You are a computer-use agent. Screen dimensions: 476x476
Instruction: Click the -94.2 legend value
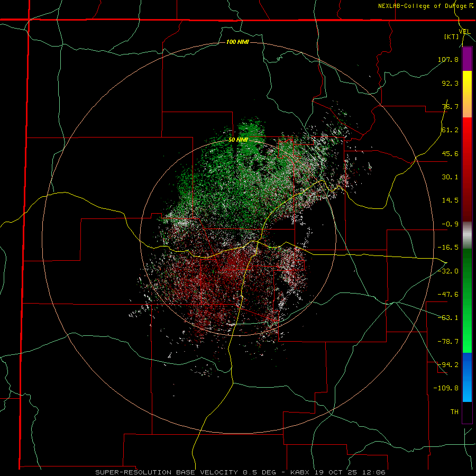(x=448, y=365)
